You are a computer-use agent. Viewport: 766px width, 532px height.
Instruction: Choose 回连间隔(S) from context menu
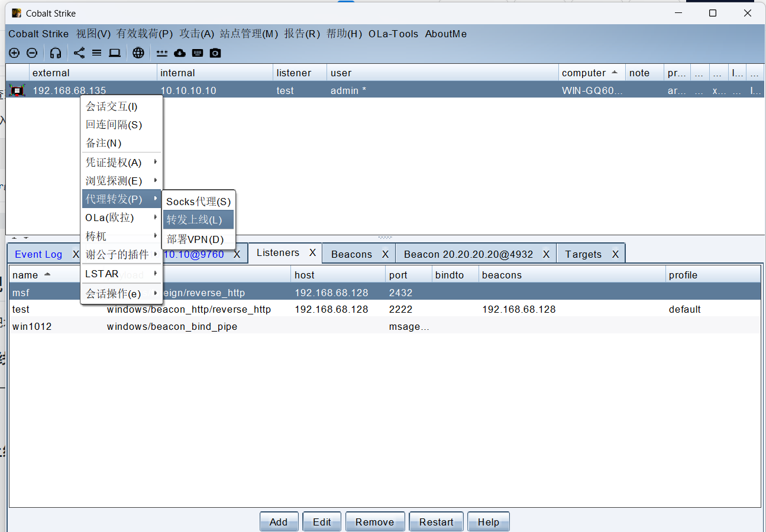[121, 125]
